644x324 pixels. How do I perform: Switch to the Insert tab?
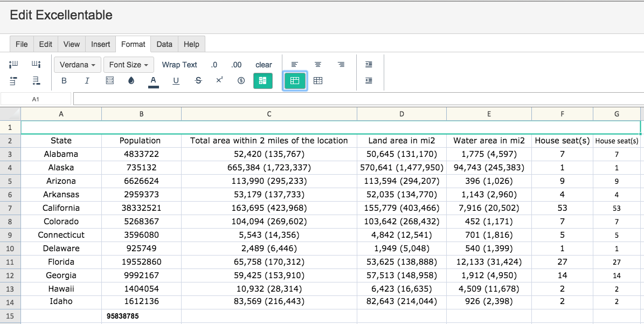click(101, 44)
